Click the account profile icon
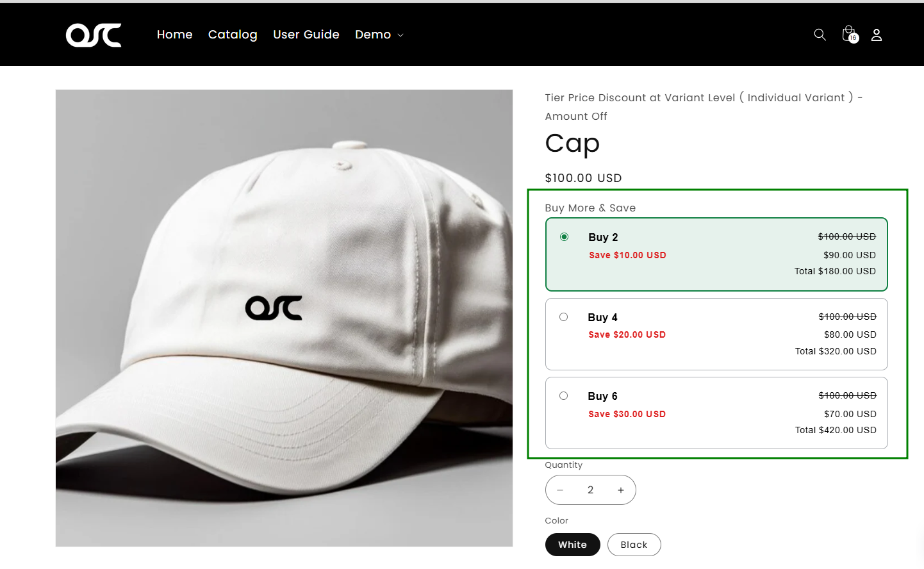Image resolution: width=924 pixels, height=569 pixels. tap(877, 35)
